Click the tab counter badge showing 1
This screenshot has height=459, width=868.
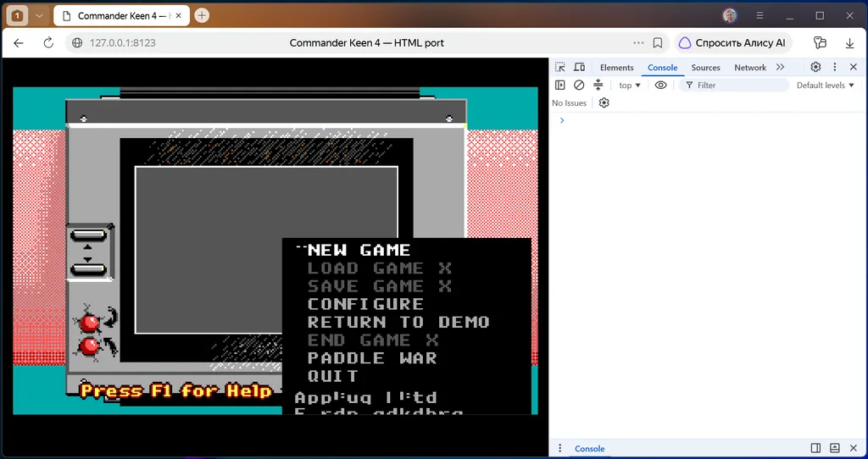pyautogui.click(x=17, y=16)
